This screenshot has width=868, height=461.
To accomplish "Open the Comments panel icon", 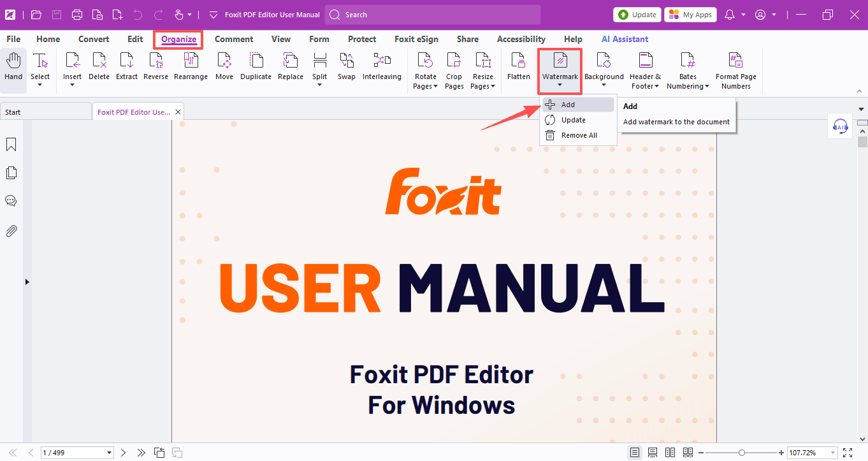I will [11, 201].
